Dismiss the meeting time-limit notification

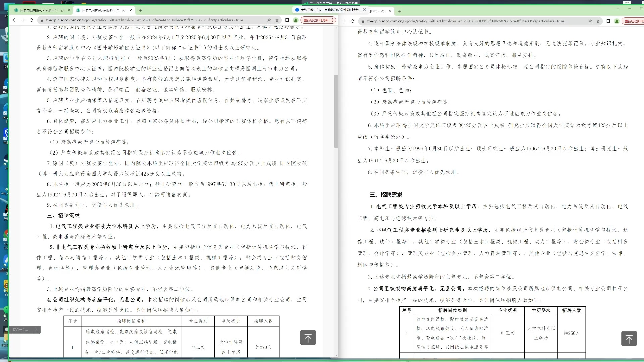364,10
